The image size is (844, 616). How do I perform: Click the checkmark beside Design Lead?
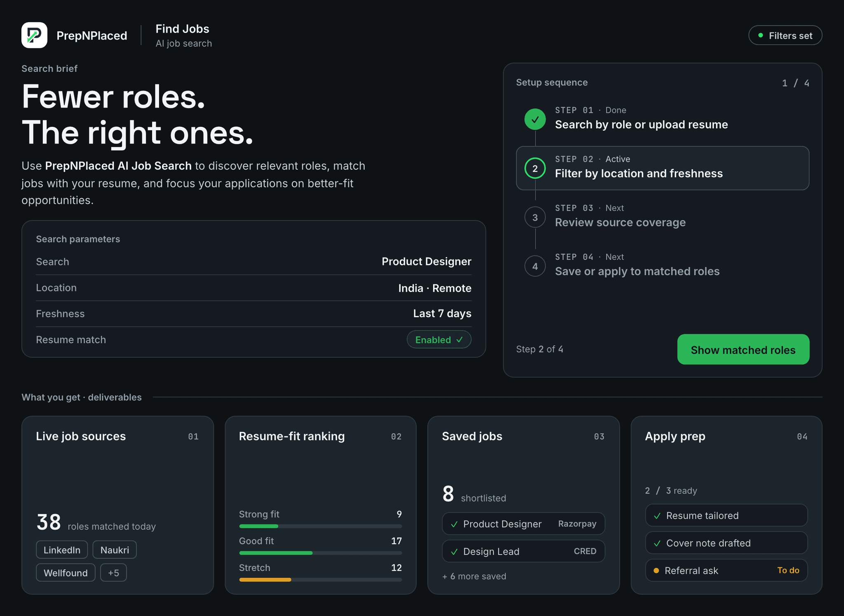pyautogui.click(x=454, y=552)
